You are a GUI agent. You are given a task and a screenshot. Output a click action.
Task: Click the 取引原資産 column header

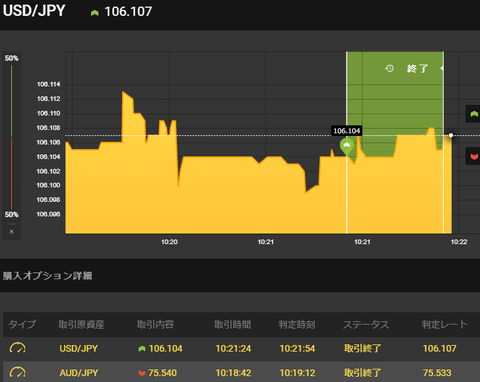[x=81, y=324]
